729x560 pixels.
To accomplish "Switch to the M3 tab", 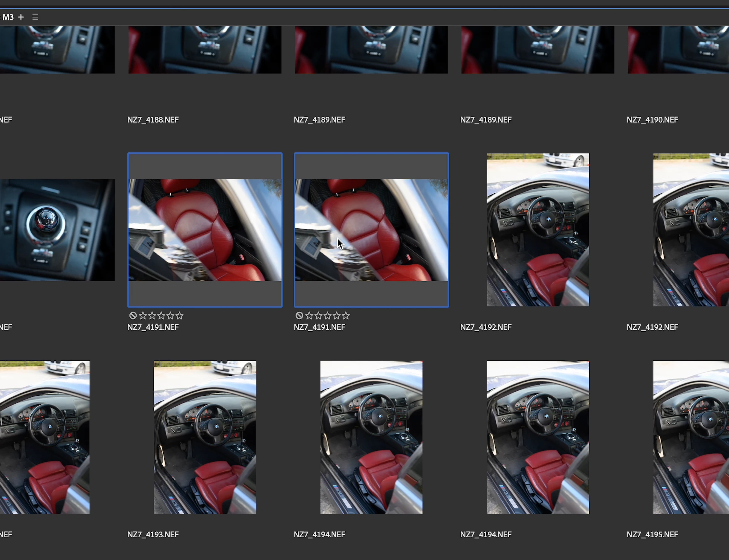I will tap(8, 17).
